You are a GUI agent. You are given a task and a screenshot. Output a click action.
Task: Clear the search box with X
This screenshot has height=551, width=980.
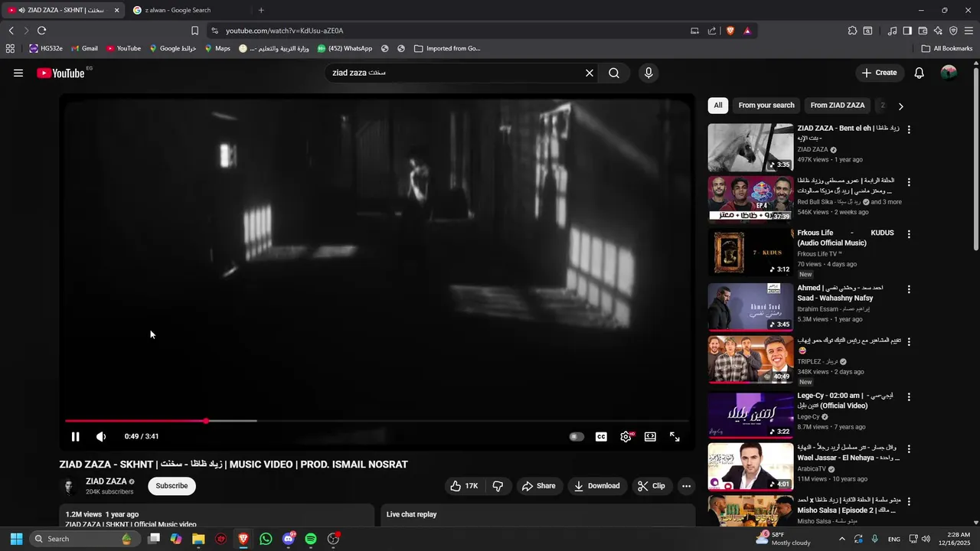click(x=590, y=73)
